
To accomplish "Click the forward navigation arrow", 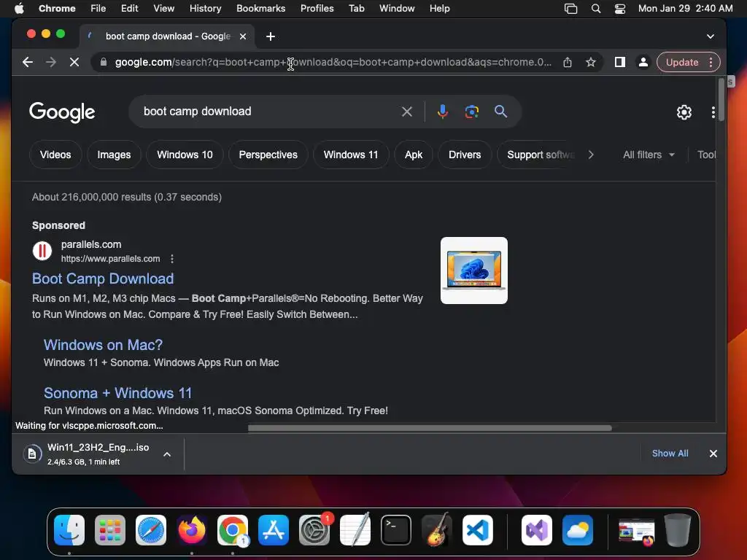I will pos(51,62).
